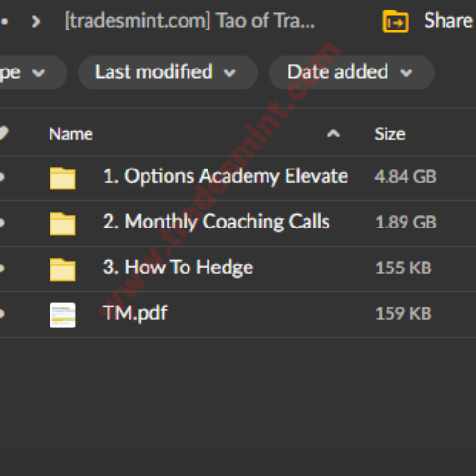Image resolution: width=476 pixels, height=476 pixels.
Task: Click the 159 KB size value
Action: tap(404, 314)
